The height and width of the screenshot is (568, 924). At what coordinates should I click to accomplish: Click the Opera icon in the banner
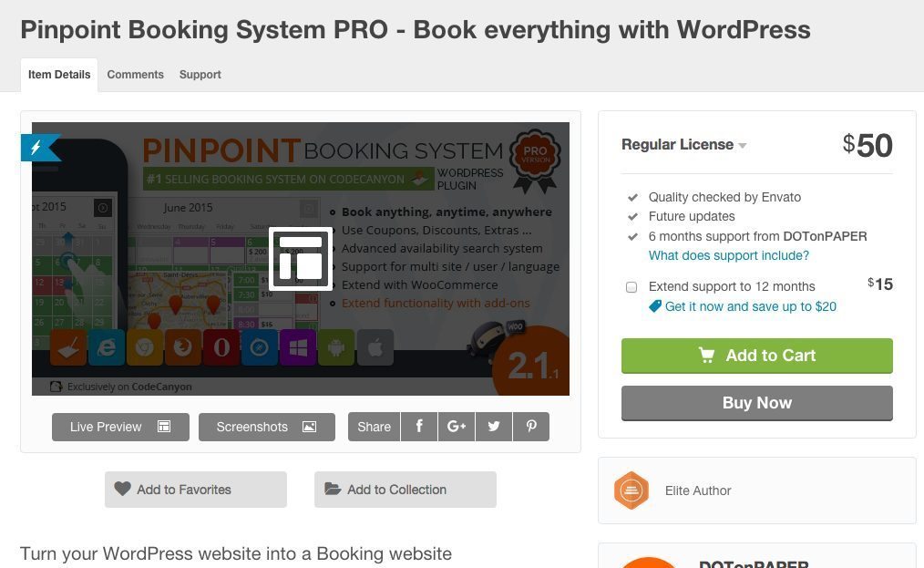(x=221, y=347)
